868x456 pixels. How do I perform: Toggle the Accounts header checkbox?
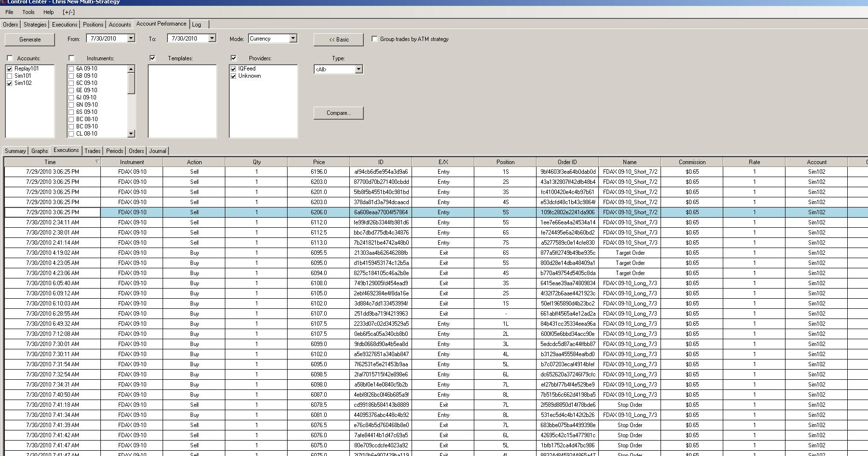pyautogui.click(x=10, y=58)
